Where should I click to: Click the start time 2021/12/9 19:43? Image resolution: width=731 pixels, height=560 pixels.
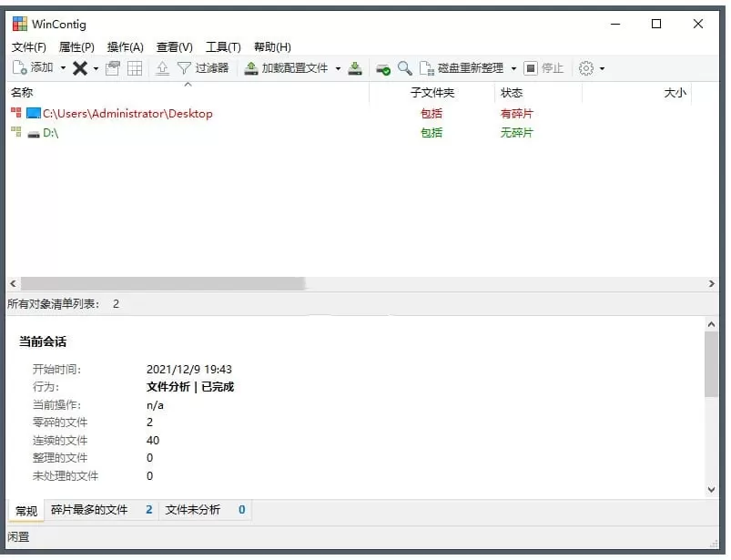click(189, 370)
